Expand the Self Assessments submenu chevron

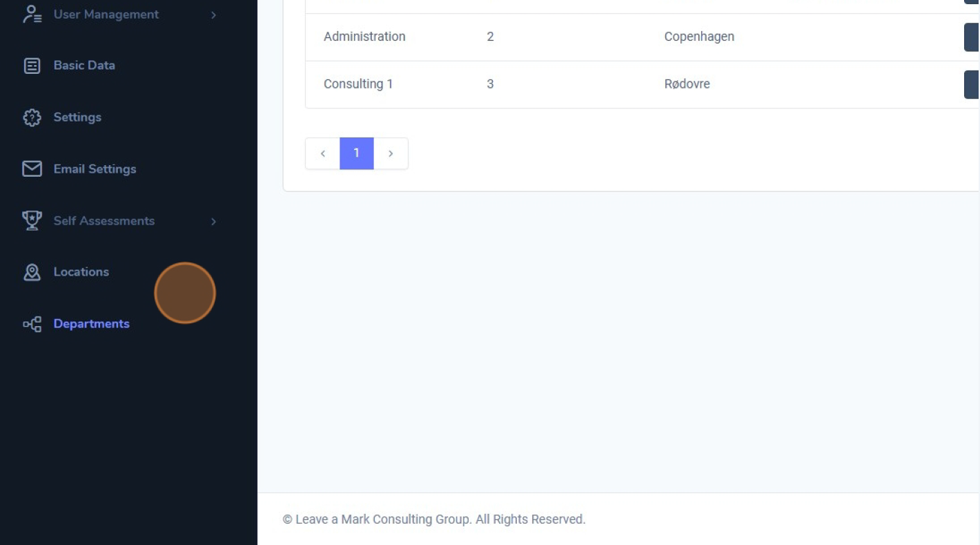coord(213,222)
